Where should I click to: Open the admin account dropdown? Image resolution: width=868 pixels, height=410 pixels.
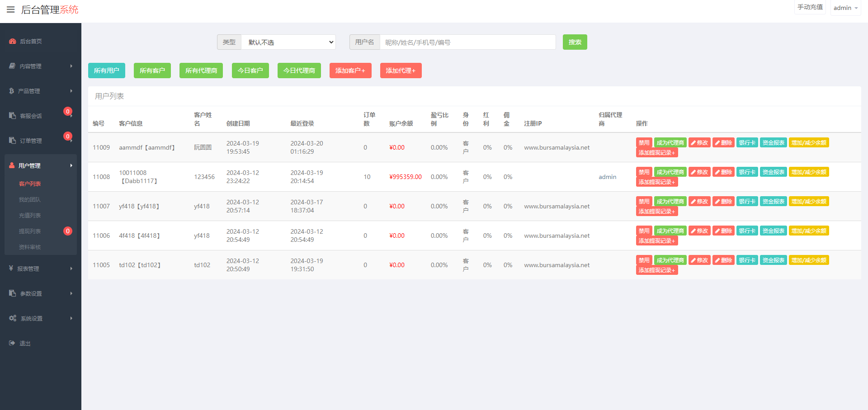(845, 8)
